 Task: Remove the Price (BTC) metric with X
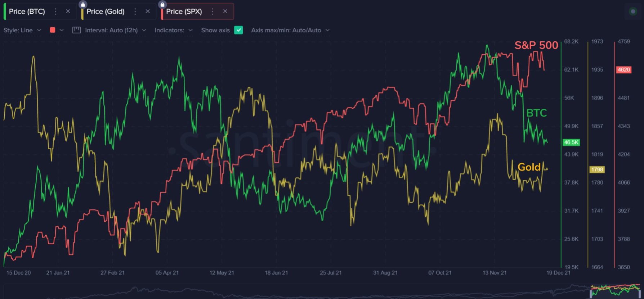click(68, 12)
